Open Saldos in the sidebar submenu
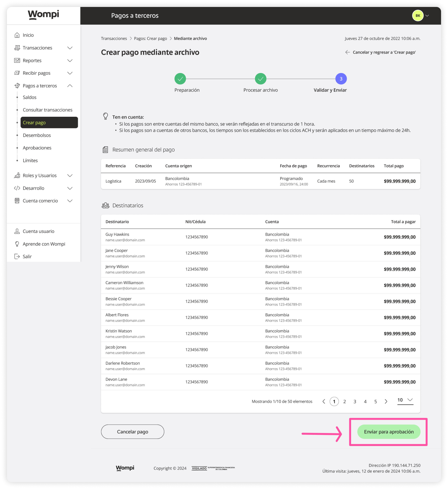The height and width of the screenshot is (489, 448). tap(30, 97)
